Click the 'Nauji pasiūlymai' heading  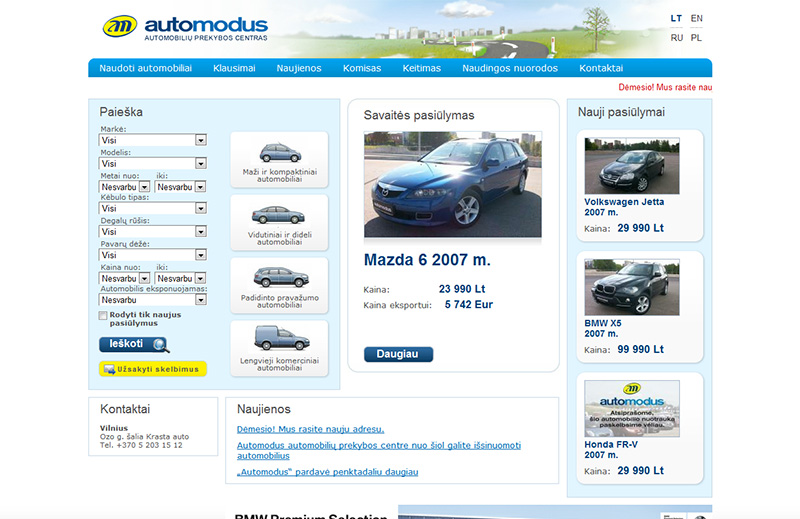621,112
